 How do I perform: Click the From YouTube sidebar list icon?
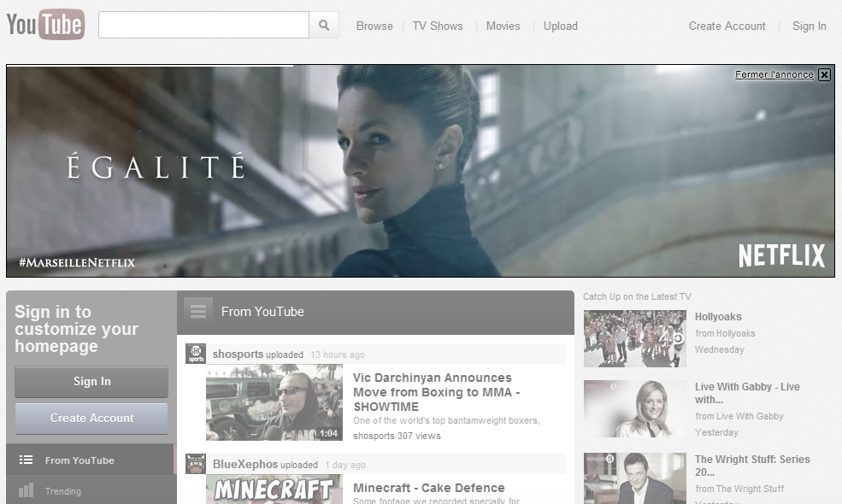coord(26,460)
